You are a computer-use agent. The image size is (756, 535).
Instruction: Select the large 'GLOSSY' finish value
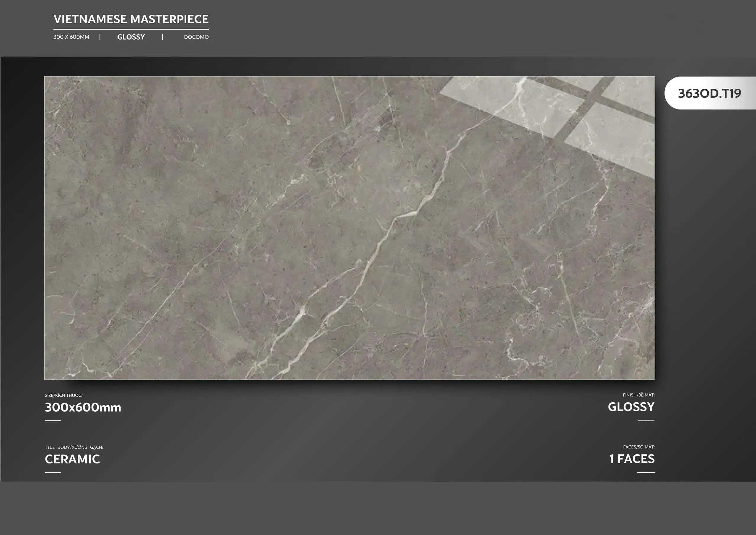click(x=631, y=407)
